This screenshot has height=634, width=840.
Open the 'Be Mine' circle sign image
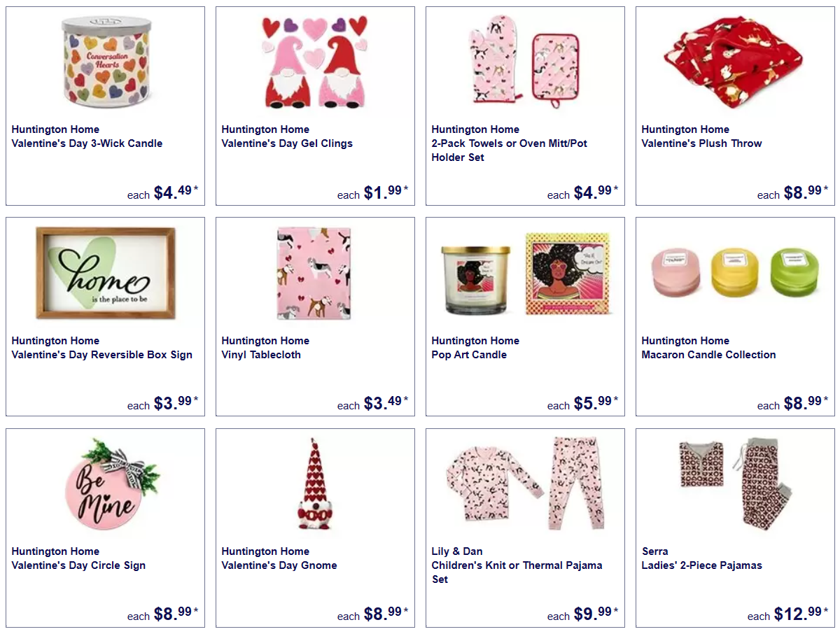(x=105, y=484)
